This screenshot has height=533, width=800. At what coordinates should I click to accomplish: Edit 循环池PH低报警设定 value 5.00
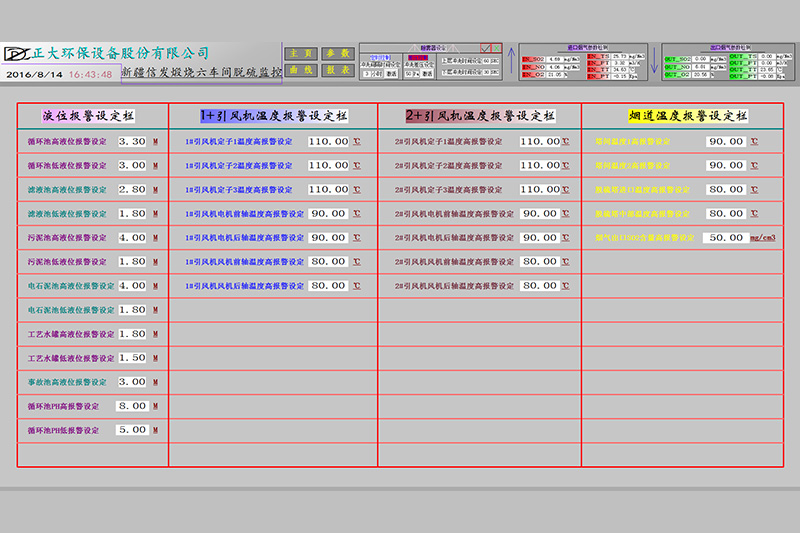click(x=132, y=429)
